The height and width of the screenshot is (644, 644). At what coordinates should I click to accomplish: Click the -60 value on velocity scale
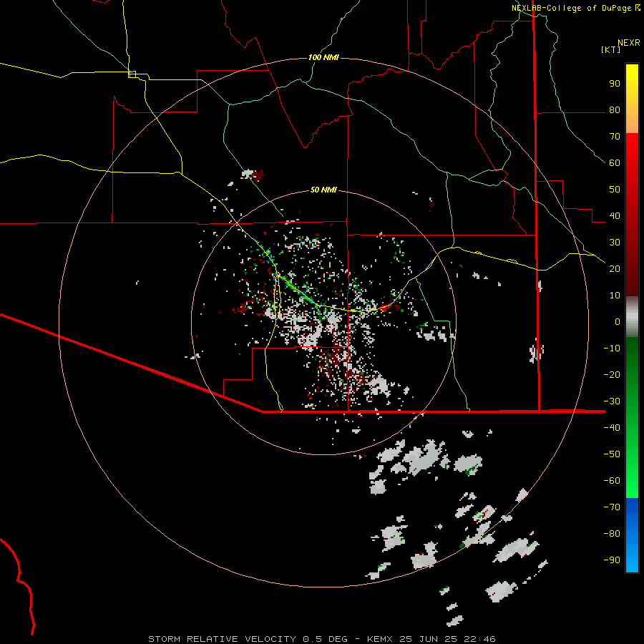[x=612, y=481]
